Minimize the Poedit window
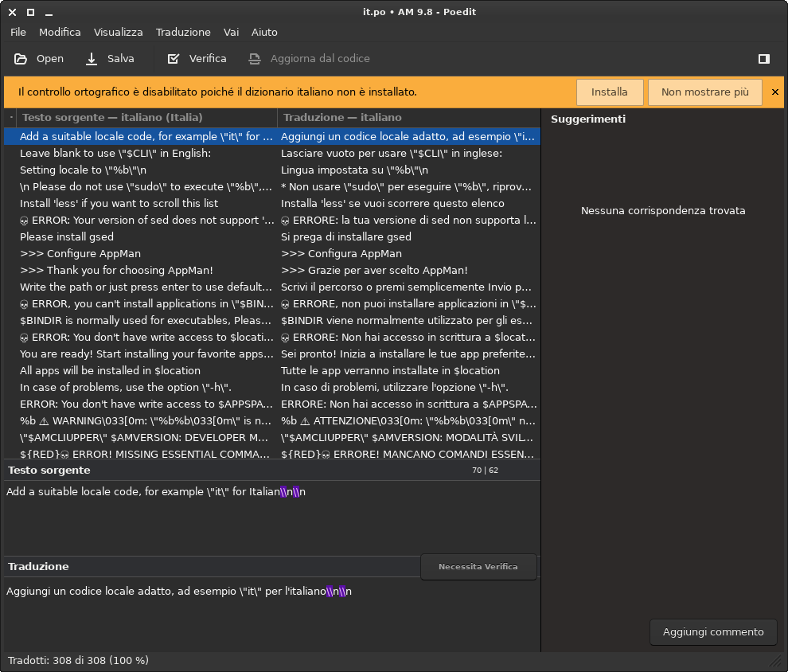The width and height of the screenshot is (788, 672). [x=49, y=13]
